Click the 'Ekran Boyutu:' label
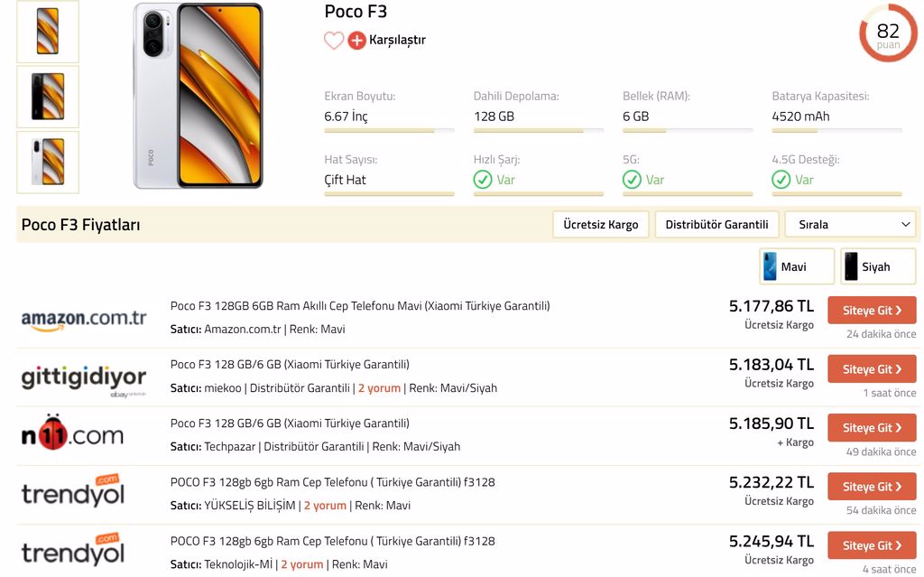 [x=359, y=96]
